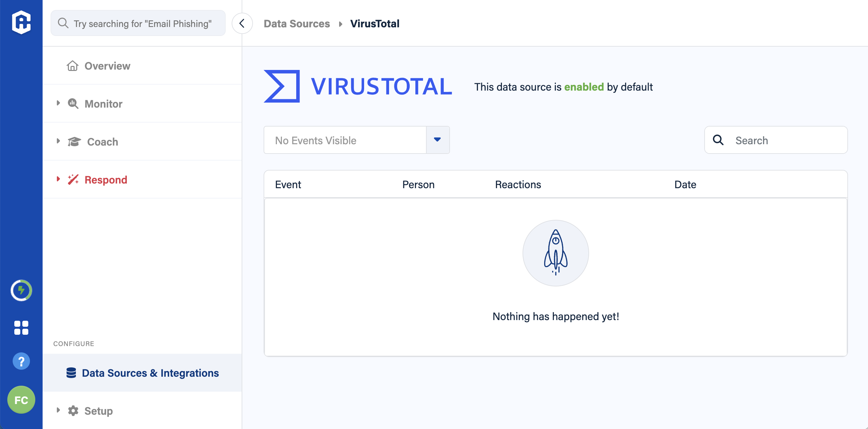Open the events dropdown arrow
The image size is (868, 429).
pyautogui.click(x=437, y=140)
